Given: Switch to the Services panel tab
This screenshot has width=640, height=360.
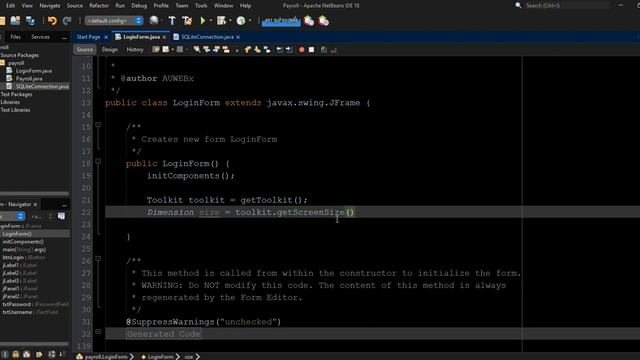Looking at the screenshot, I should tap(40, 37).
